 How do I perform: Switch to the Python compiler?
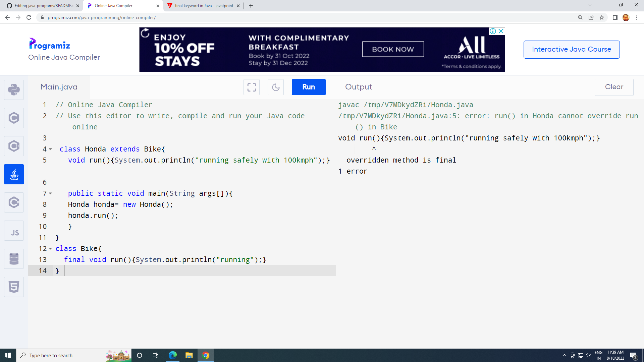point(14,89)
